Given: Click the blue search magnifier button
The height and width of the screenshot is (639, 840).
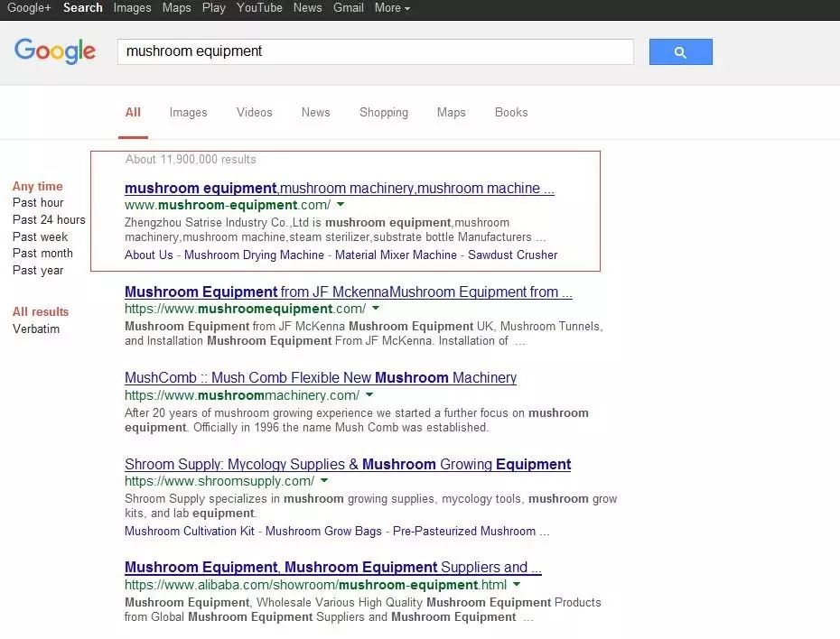Looking at the screenshot, I should click(x=680, y=52).
